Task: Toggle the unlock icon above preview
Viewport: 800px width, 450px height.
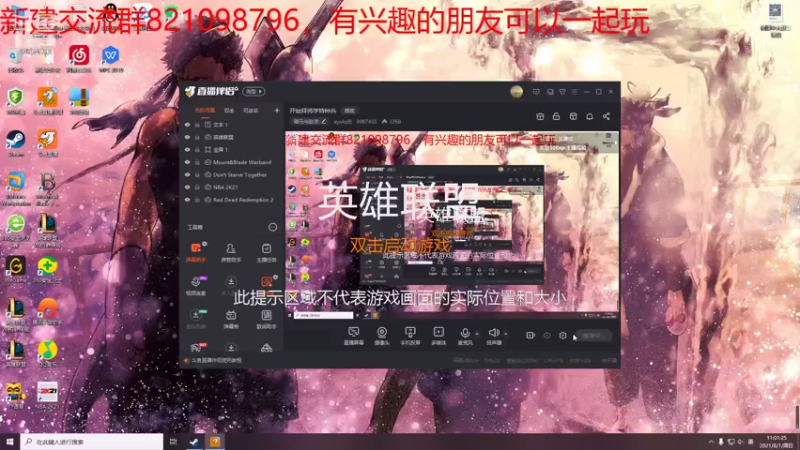Action: pyautogui.click(x=556, y=116)
